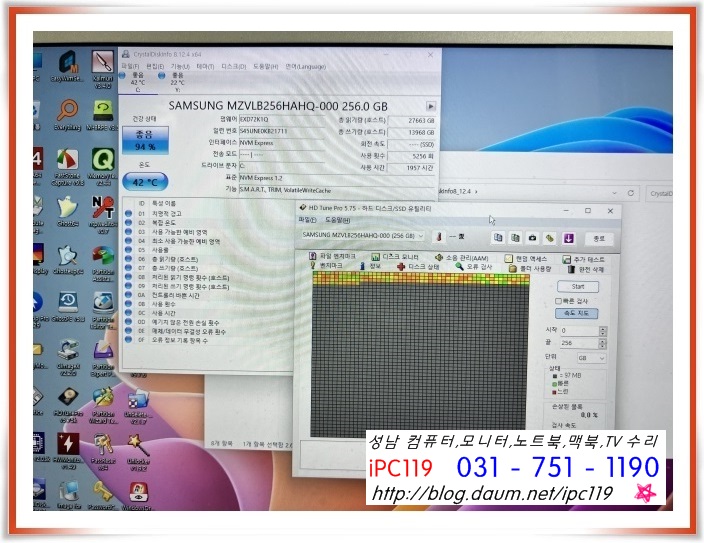The image size is (704, 543).
Task: Click HD Tune copy text icon
Action: pos(498,238)
